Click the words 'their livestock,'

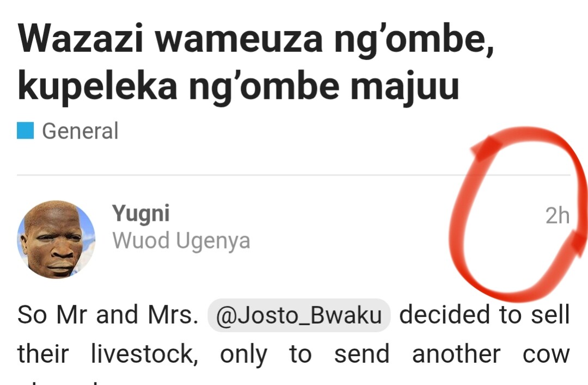108,355
